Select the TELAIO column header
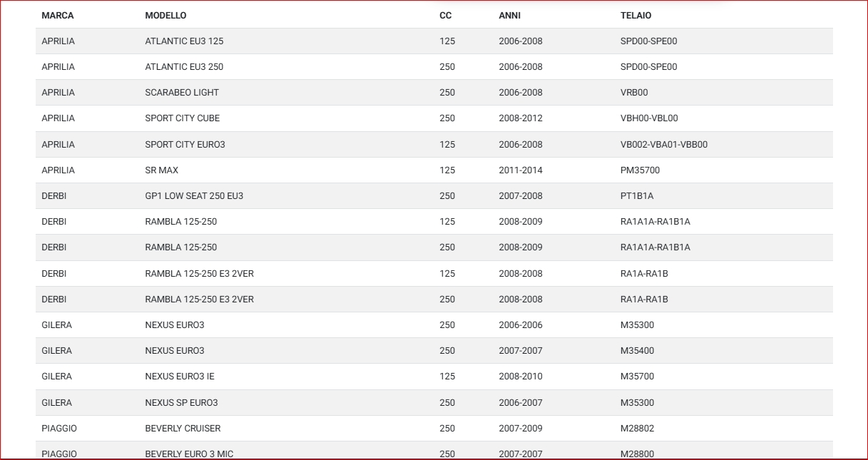The image size is (868, 460). [635, 16]
